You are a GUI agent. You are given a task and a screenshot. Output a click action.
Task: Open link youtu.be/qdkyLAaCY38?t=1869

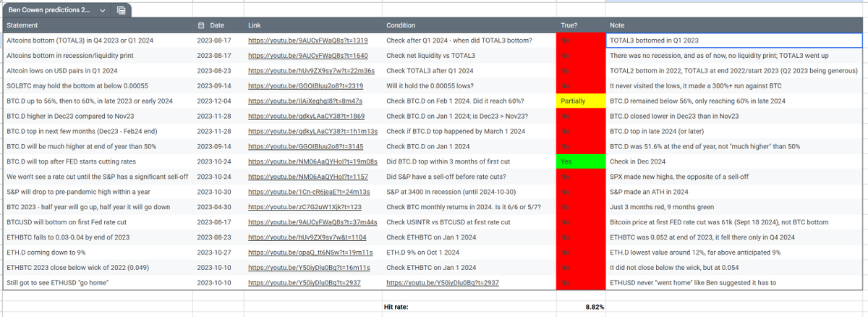tap(306, 117)
